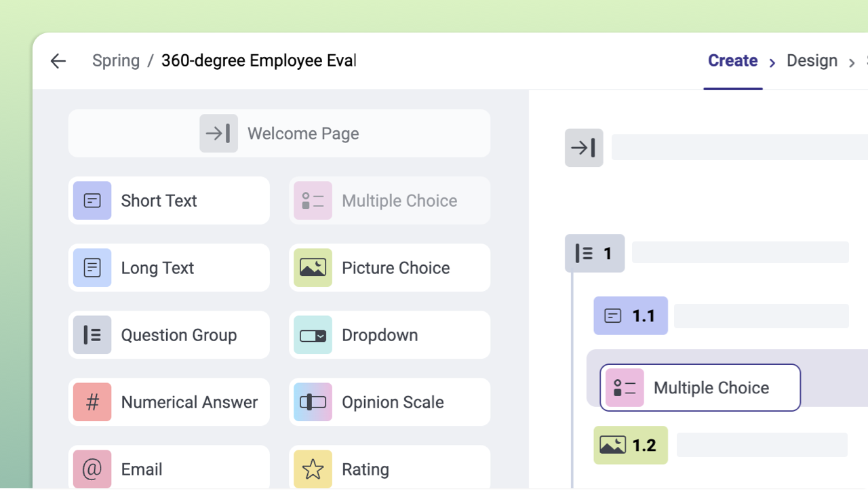Viewport: 868px width, 491px height.
Task: Click the Picture Choice image icon
Action: click(x=313, y=267)
